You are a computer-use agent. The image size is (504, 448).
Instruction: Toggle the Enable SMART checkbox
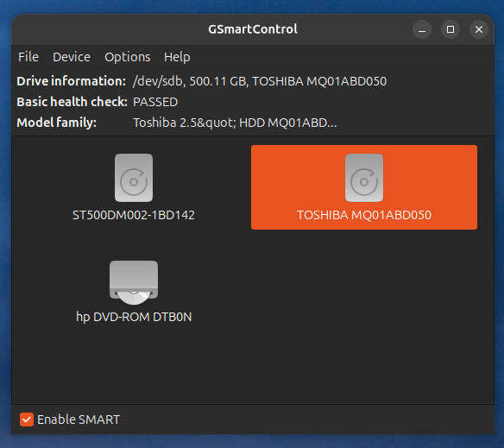(x=27, y=420)
